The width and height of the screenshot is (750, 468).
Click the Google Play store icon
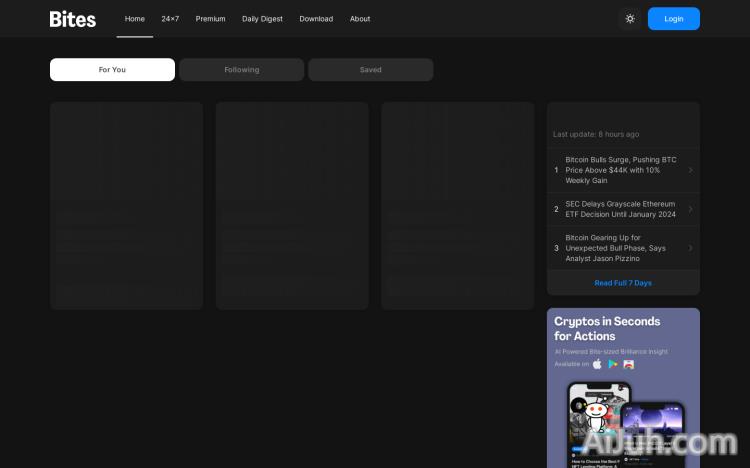tap(613, 364)
